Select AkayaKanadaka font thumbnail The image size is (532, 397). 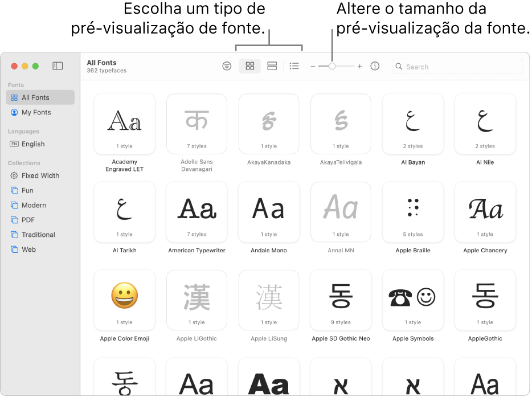[x=269, y=124]
